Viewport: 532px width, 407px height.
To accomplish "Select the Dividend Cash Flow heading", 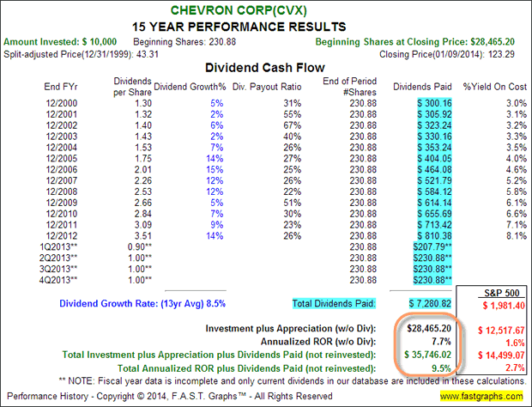I will pyautogui.click(x=265, y=67).
